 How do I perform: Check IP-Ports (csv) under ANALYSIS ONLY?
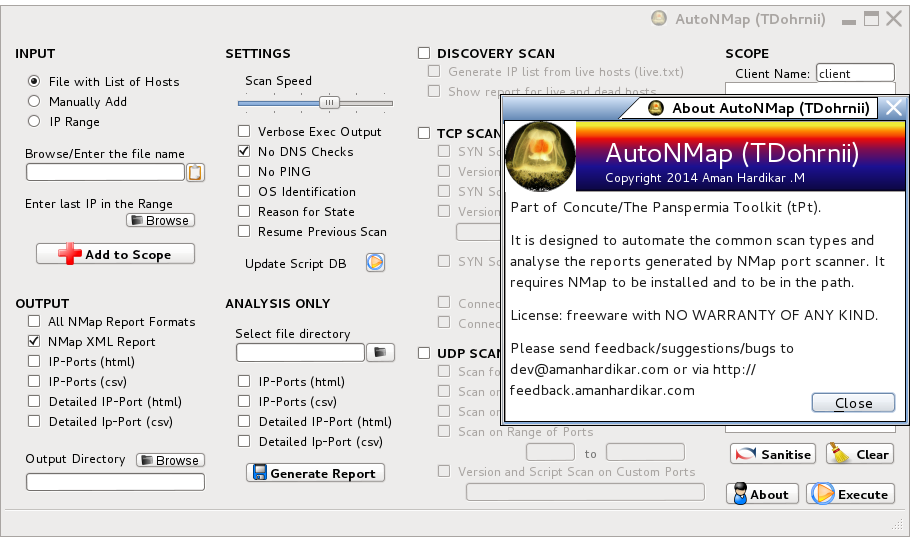[x=244, y=401]
